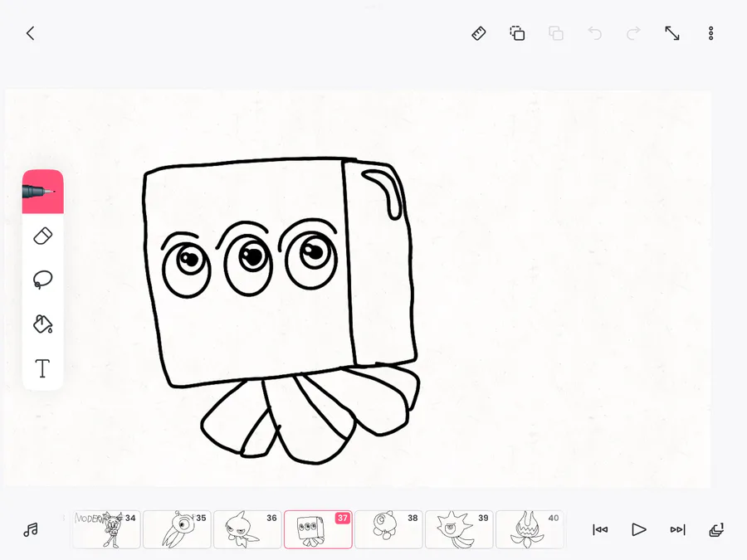Redo the last undone stroke
This screenshot has height=560, width=747.
pos(633,33)
